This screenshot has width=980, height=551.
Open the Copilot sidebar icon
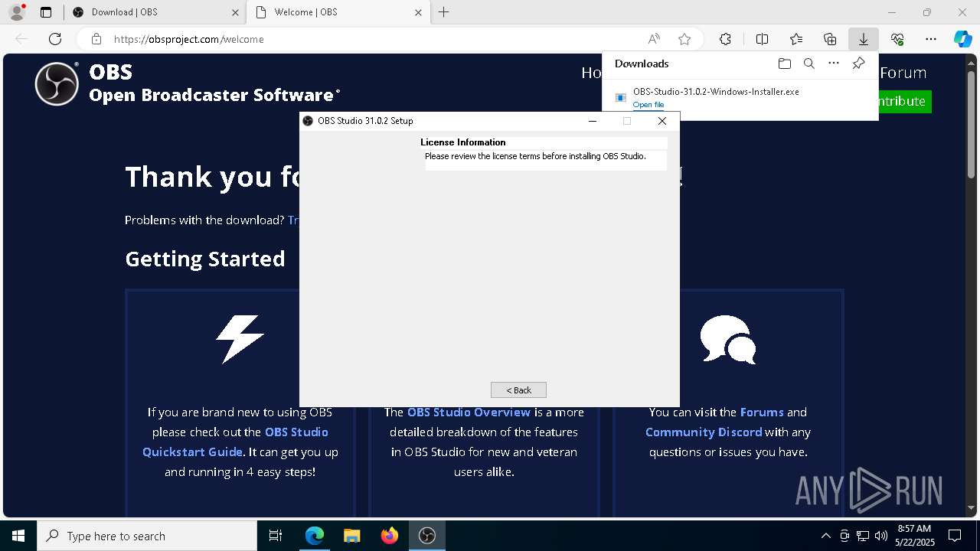pyautogui.click(x=963, y=39)
